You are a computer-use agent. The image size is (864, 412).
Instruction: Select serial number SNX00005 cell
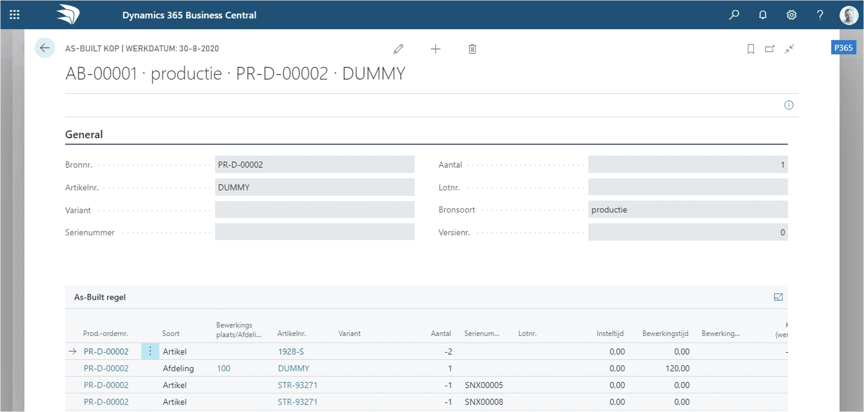(483, 385)
